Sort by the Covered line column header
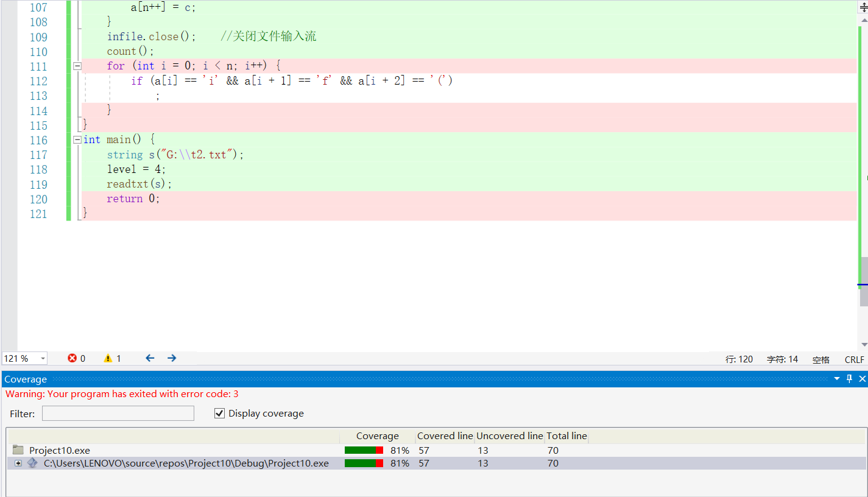The width and height of the screenshot is (868, 497). (x=445, y=436)
